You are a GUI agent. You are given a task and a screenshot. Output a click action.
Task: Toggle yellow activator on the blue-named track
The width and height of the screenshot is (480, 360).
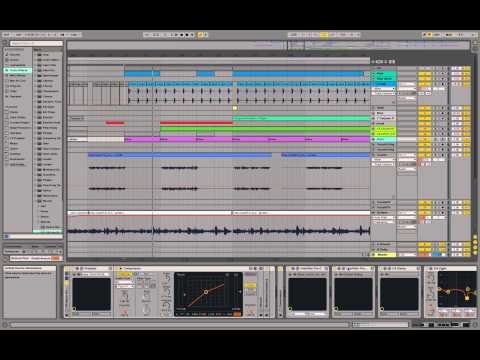(x=425, y=84)
